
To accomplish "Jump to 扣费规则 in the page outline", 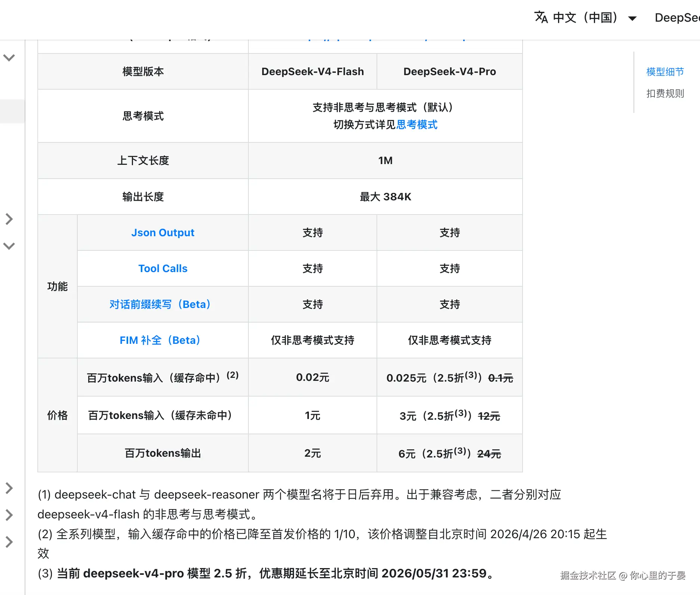I will [x=665, y=93].
